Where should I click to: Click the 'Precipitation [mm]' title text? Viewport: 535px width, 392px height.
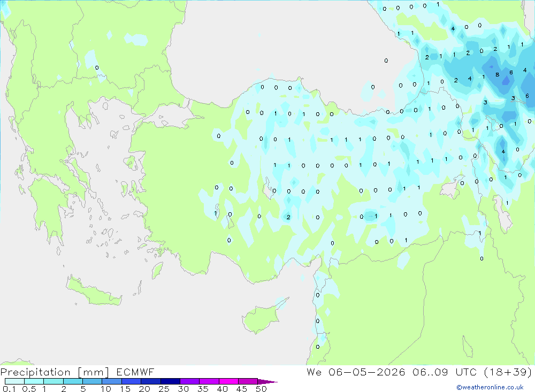tap(55, 372)
